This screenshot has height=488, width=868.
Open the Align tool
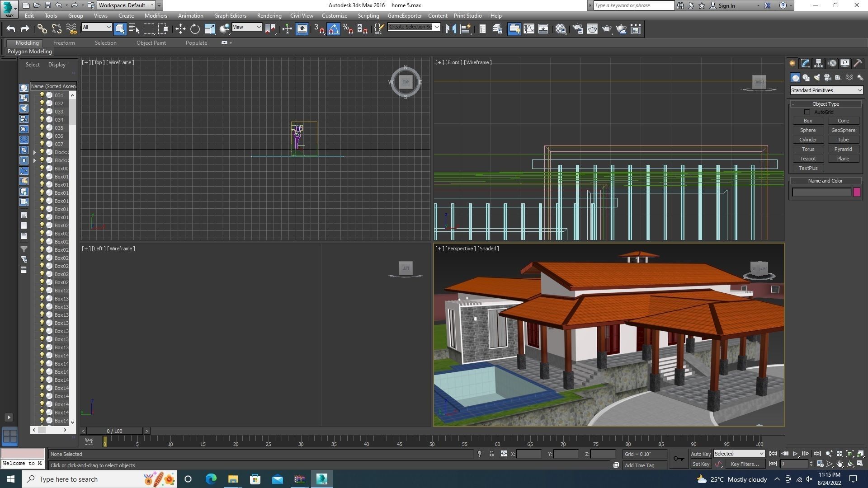pyautogui.click(x=465, y=29)
